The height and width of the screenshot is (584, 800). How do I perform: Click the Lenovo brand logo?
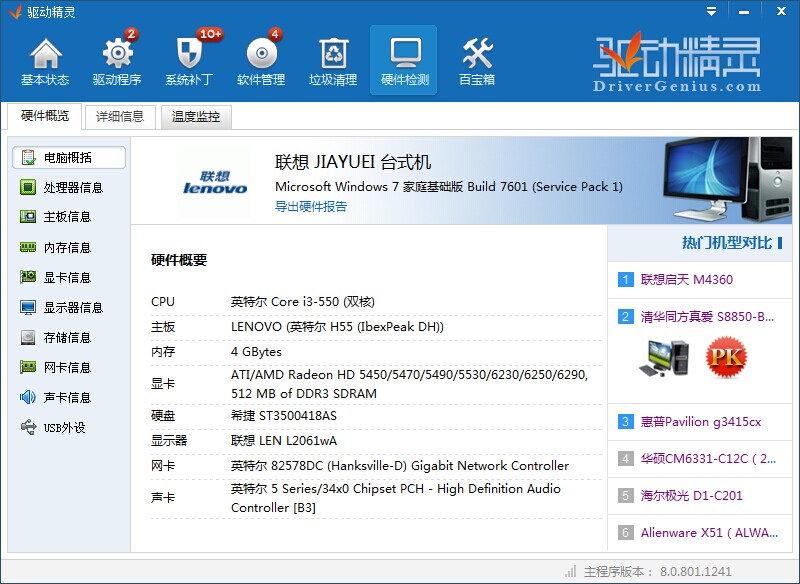coord(215,183)
